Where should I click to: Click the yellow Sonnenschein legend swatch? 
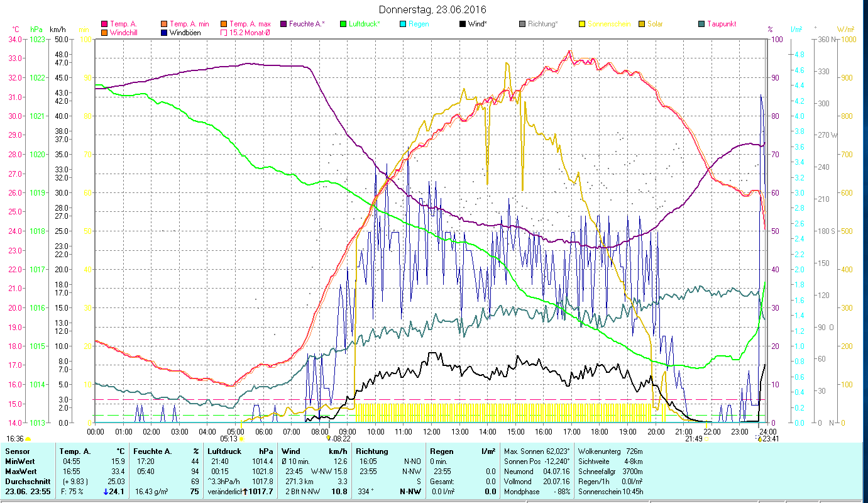point(581,24)
